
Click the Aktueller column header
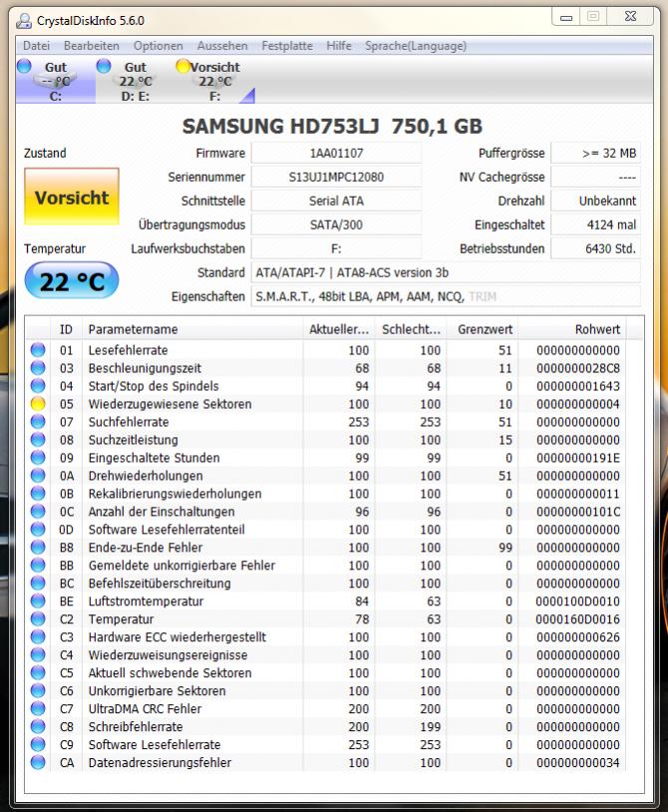[x=339, y=329]
